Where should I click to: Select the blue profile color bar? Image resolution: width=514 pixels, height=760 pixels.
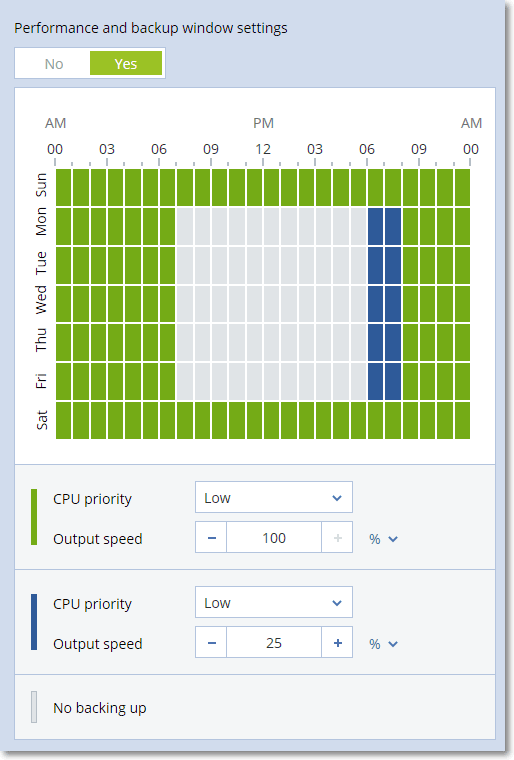(x=34, y=622)
